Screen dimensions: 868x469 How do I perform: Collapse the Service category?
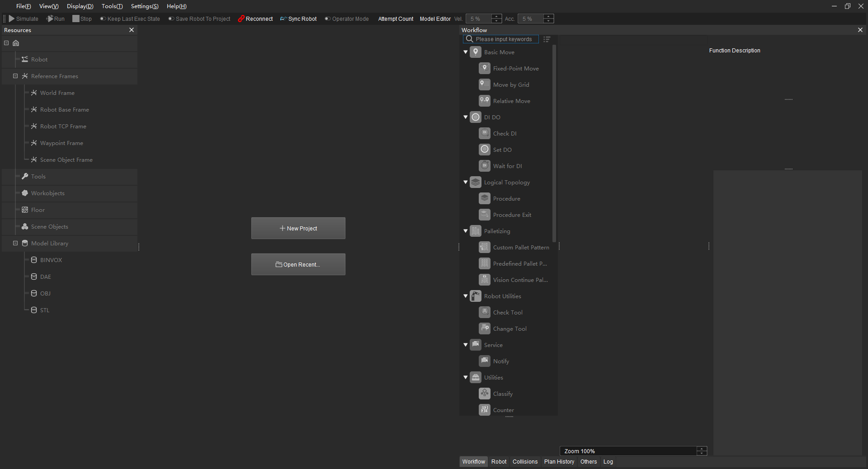click(466, 345)
